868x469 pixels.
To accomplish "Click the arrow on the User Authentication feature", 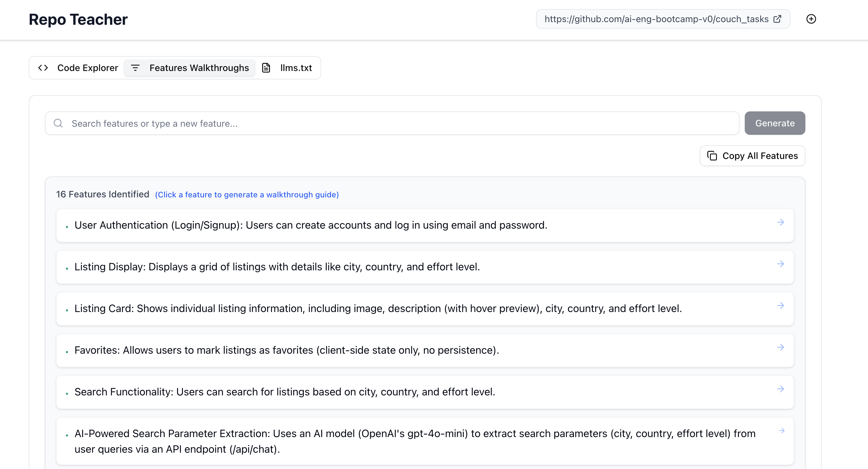I will coord(780,222).
